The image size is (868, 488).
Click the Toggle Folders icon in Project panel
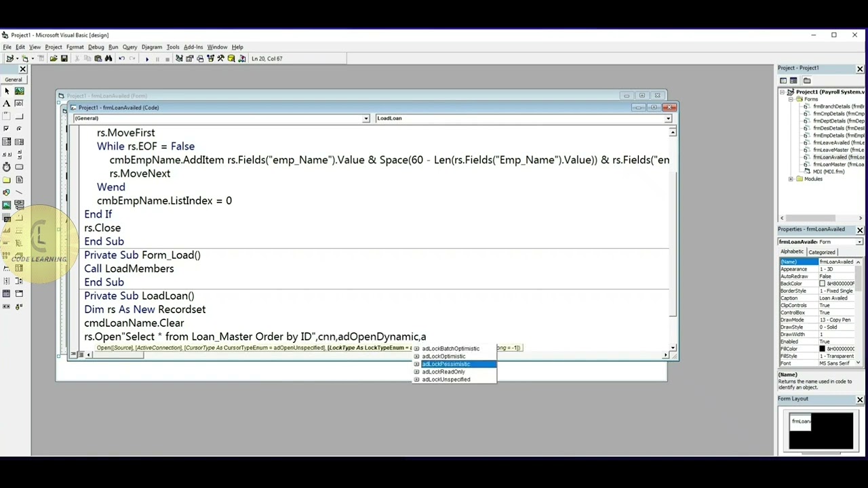click(x=807, y=81)
